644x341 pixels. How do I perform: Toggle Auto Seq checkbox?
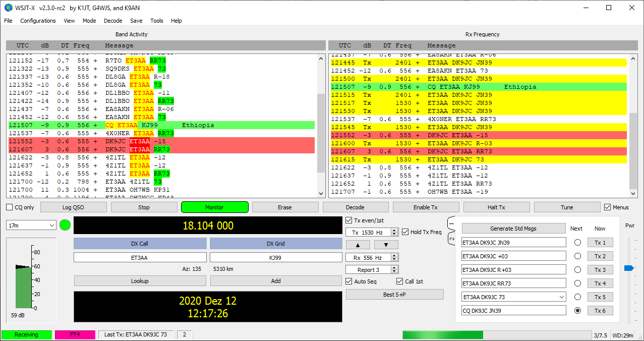point(349,281)
